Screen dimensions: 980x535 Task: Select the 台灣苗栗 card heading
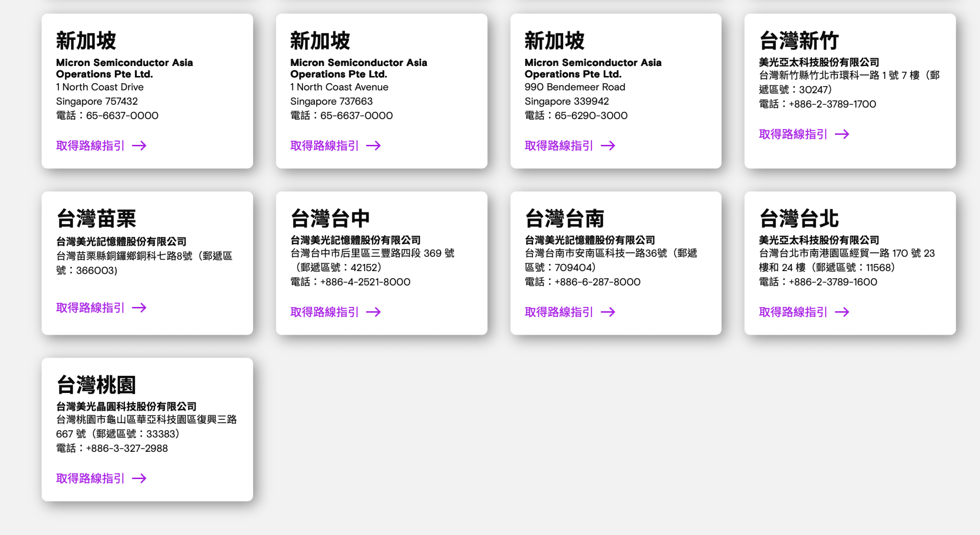(96, 218)
